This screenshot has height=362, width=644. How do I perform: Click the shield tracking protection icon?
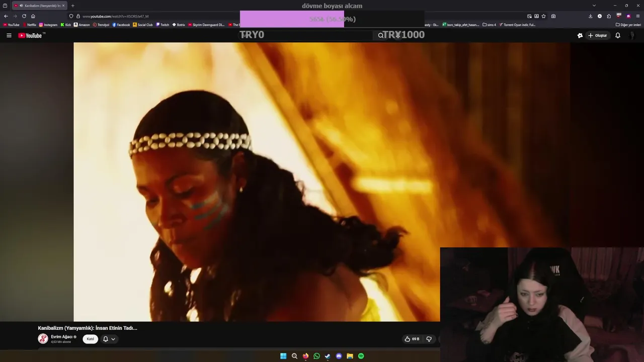(x=71, y=16)
